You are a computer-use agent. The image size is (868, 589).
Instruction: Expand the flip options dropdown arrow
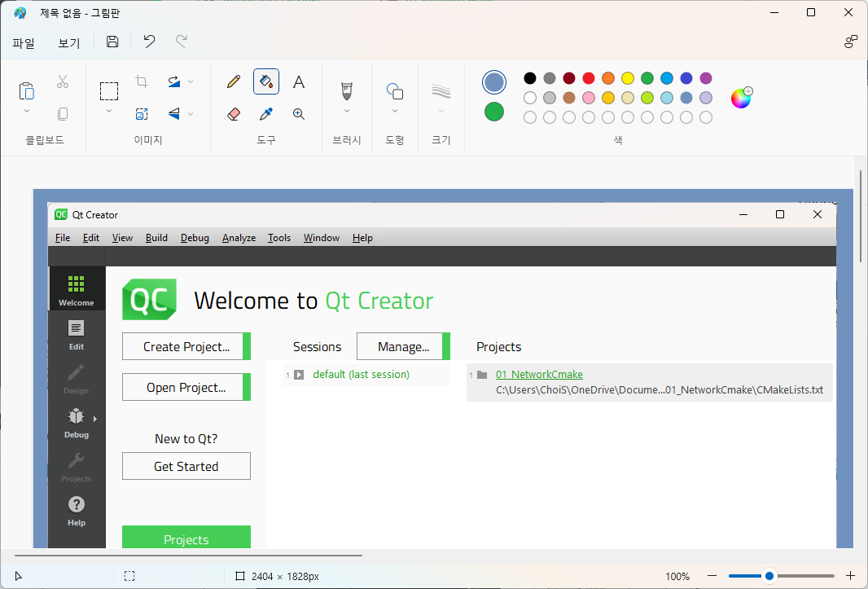[x=191, y=114]
